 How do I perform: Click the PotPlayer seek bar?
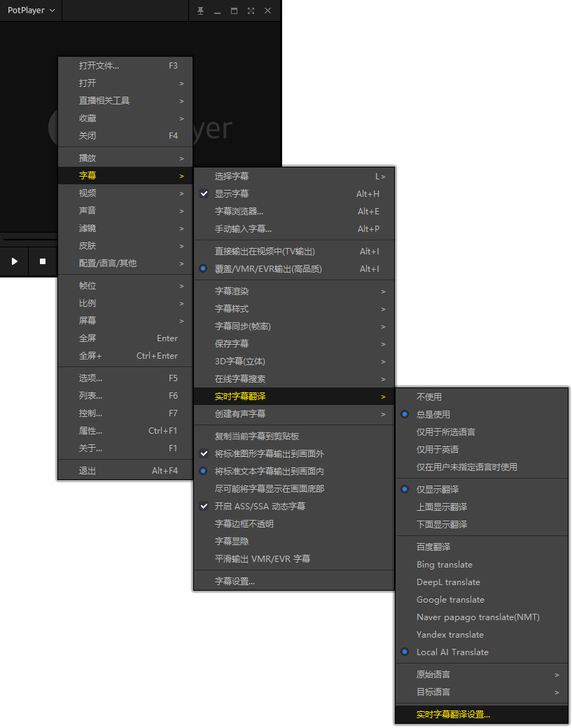(x=31, y=239)
